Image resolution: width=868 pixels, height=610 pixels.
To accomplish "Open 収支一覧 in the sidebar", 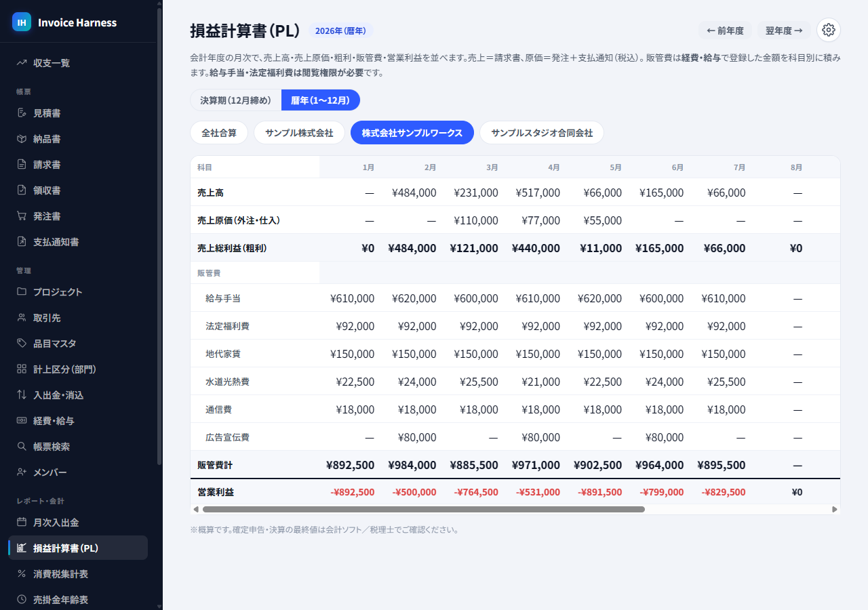I will (78, 63).
